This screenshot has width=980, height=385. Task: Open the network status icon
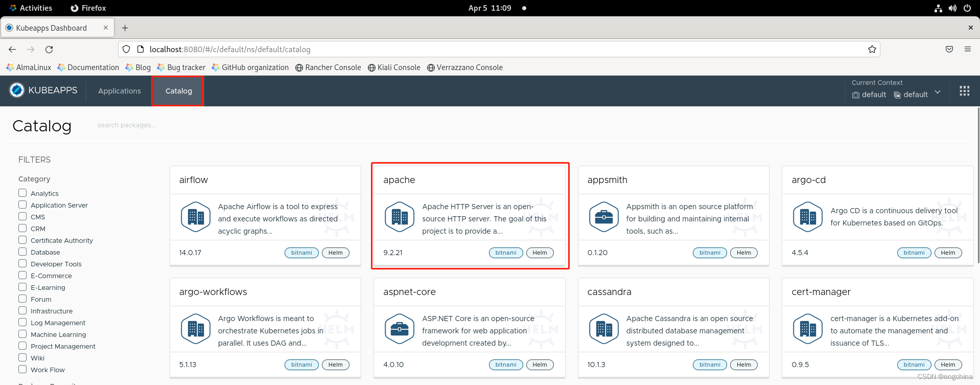938,8
